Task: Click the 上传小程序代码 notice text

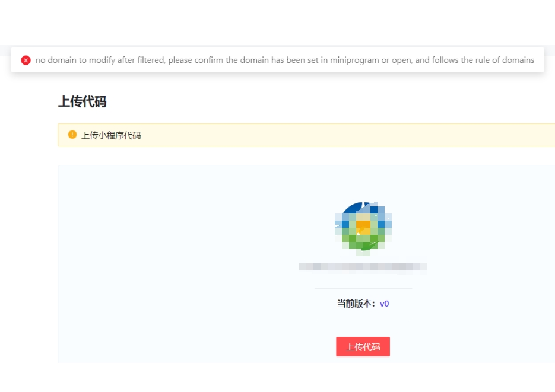Action: (111, 135)
